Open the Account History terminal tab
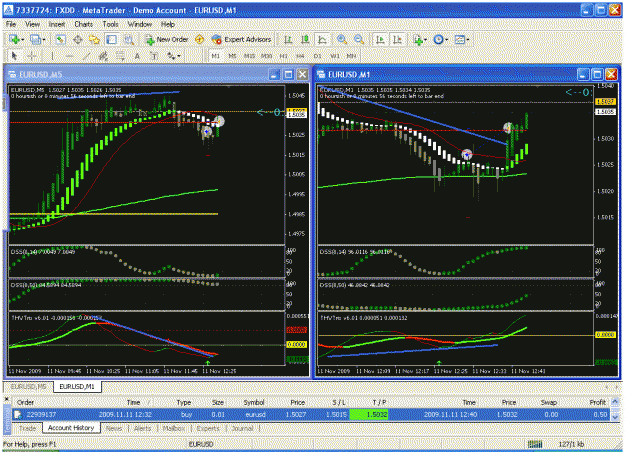Viewport: 625px width, 452px height. pos(71,428)
